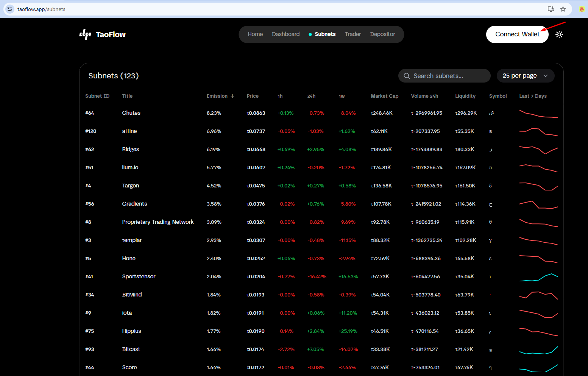The image size is (588, 376).
Task: Sort table by Market Cap column
Action: click(x=384, y=96)
